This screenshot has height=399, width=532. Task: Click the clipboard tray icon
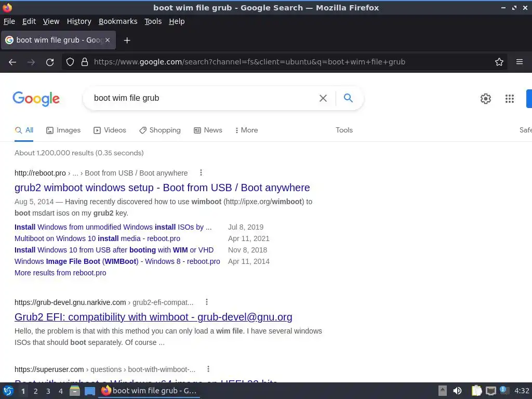[x=476, y=391]
